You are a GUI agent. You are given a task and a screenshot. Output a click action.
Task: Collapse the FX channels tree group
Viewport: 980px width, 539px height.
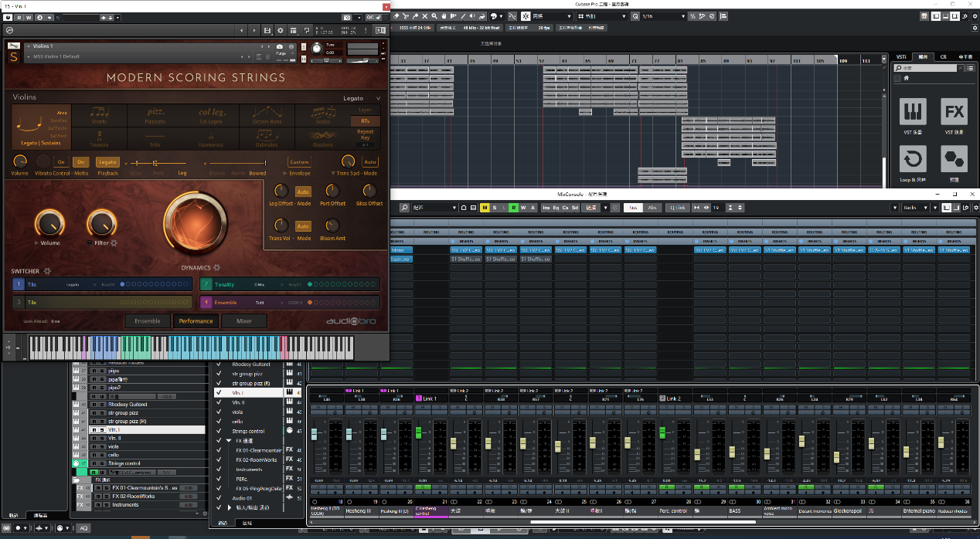tap(229, 440)
